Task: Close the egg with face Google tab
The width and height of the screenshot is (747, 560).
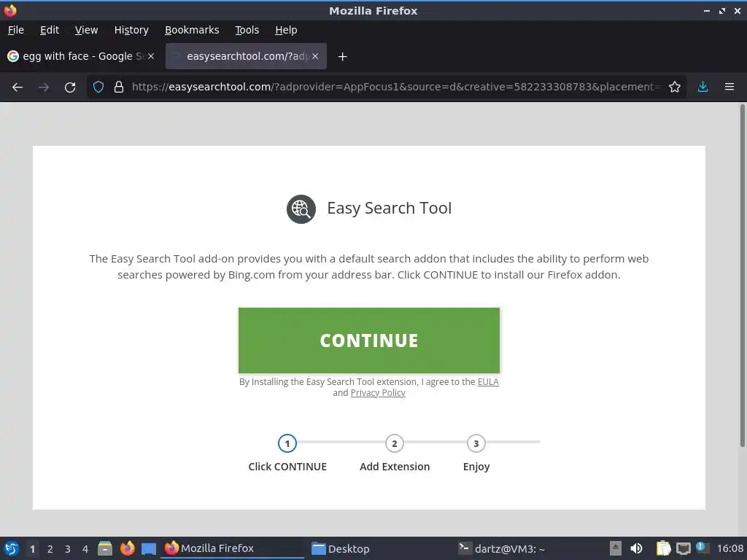Action: pos(151,56)
